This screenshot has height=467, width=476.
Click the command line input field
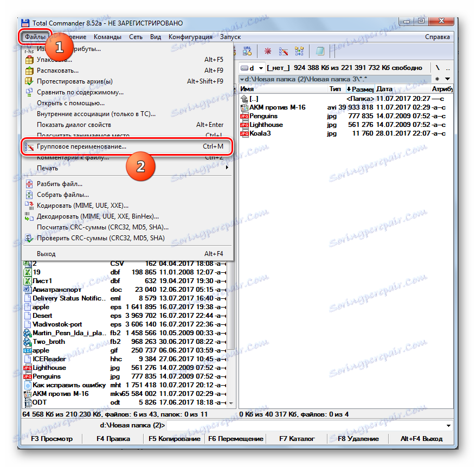coord(305,426)
